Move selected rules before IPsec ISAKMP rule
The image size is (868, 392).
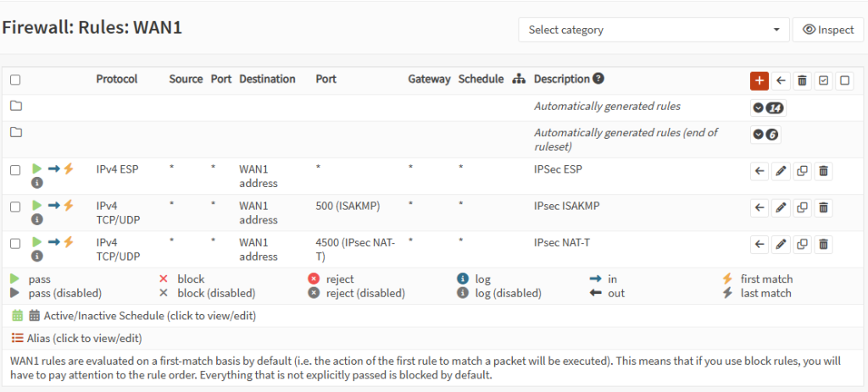click(x=759, y=208)
